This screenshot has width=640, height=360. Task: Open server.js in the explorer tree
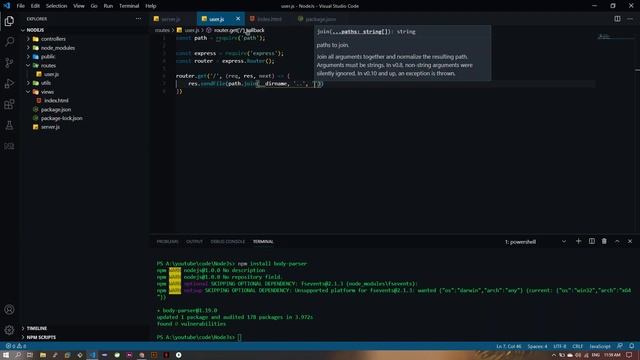coord(50,127)
